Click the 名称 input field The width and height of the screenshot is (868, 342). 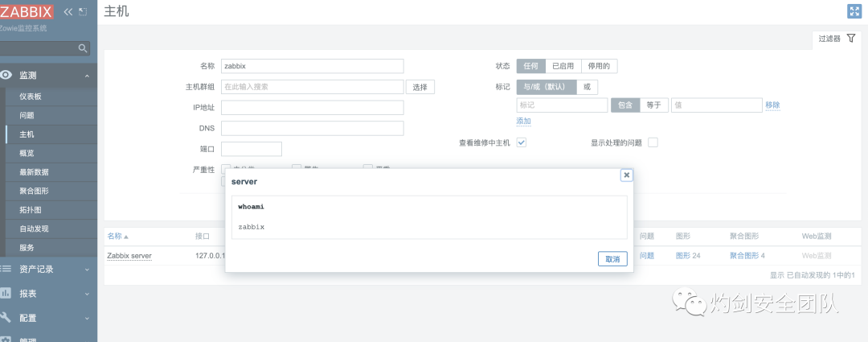coord(312,66)
